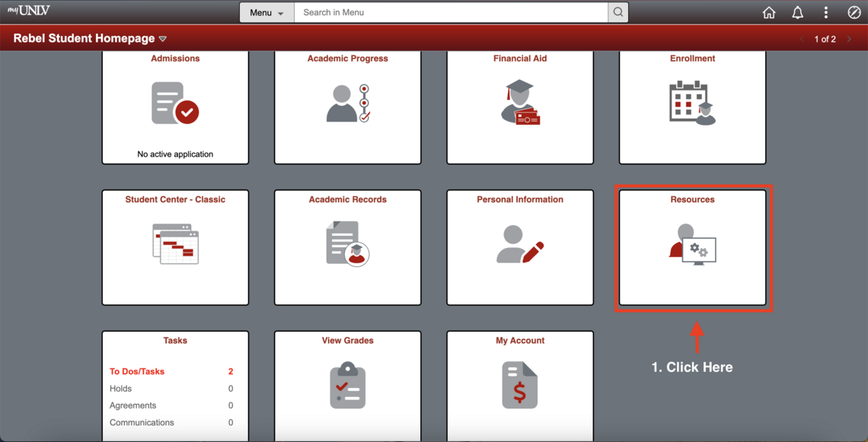
Task: Open the Personal Information edit icon
Action: pos(520,244)
